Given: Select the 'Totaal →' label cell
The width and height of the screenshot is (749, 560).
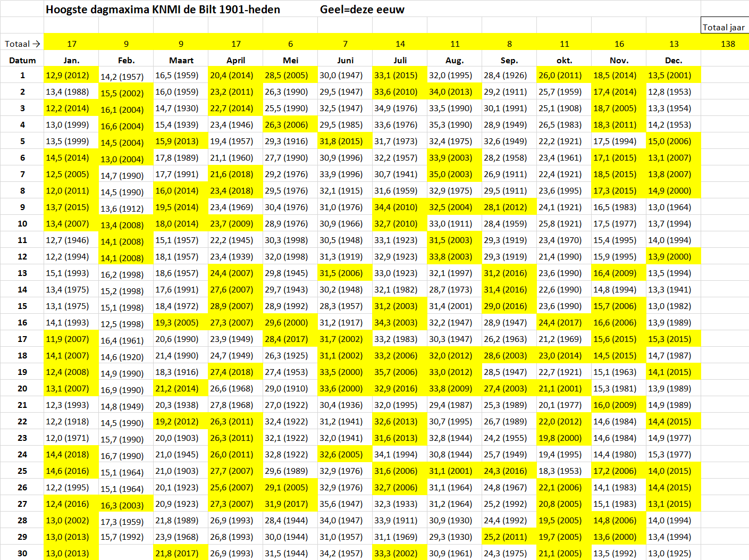Looking at the screenshot, I should point(22,44).
